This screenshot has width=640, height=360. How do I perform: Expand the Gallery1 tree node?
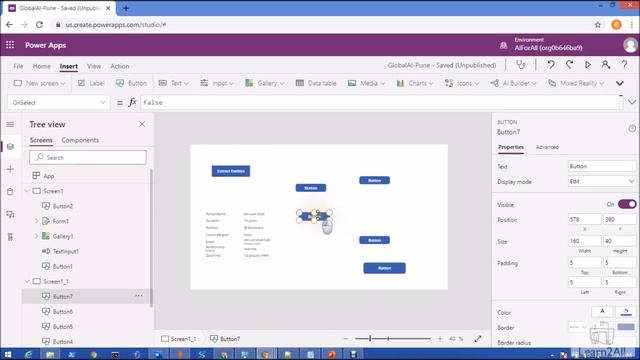tap(36, 236)
